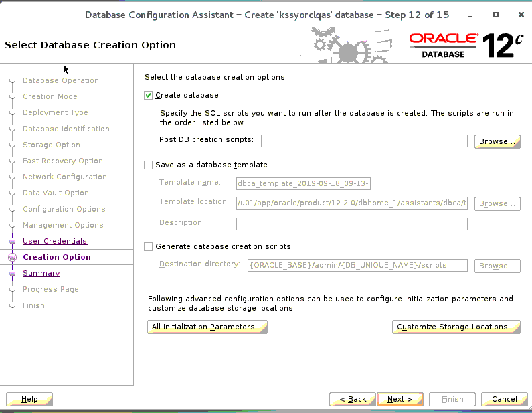Viewport: 532px width, 413px height.
Task: Check Generate database creation scripts option
Action: pyautogui.click(x=149, y=246)
